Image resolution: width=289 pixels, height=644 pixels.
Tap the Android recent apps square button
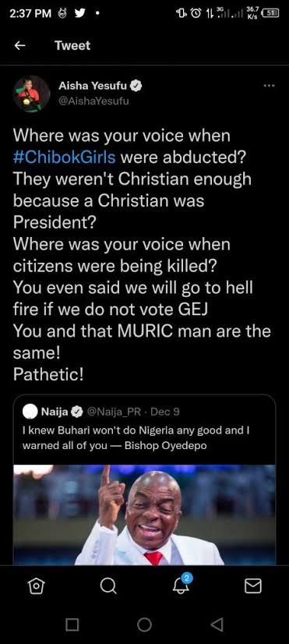72,625
